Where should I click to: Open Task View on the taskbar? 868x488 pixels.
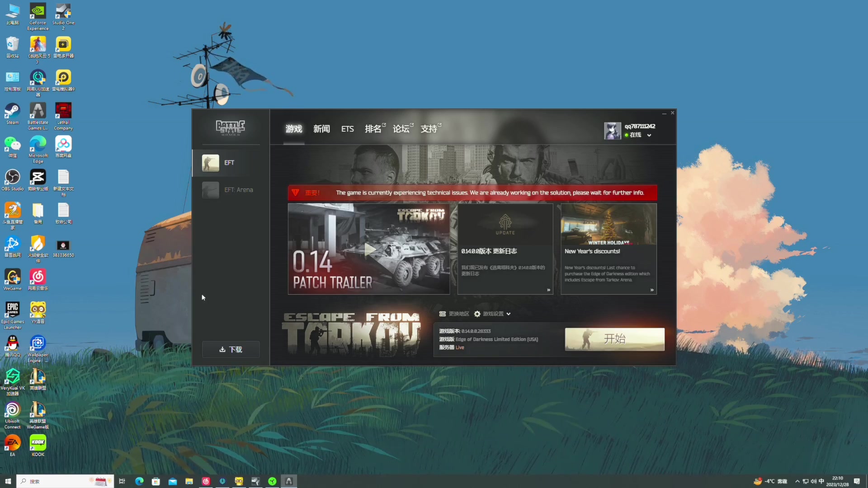point(122,481)
